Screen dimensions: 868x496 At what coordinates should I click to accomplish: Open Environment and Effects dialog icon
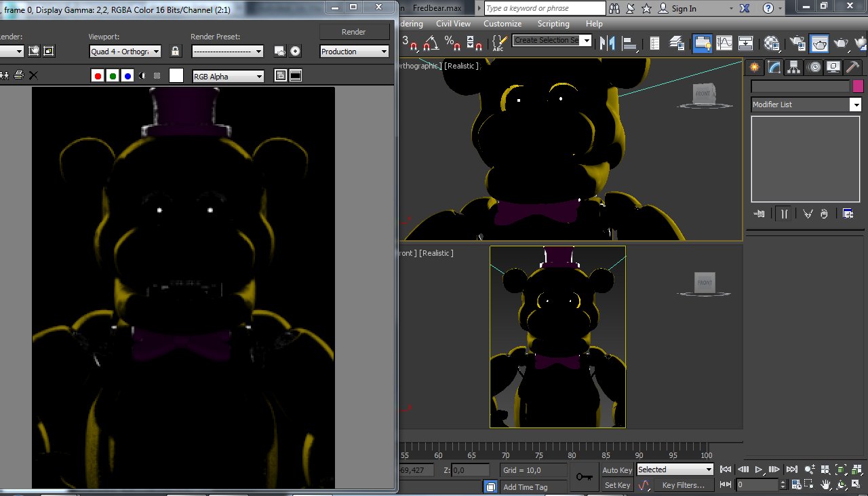click(295, 52)
